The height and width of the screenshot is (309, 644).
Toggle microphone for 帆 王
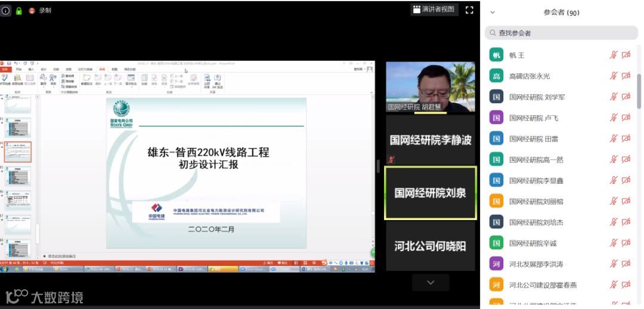tap(614, 55)
